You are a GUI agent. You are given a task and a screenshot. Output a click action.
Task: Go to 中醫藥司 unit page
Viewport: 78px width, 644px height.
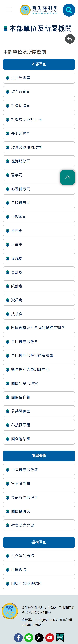(39, 217)
